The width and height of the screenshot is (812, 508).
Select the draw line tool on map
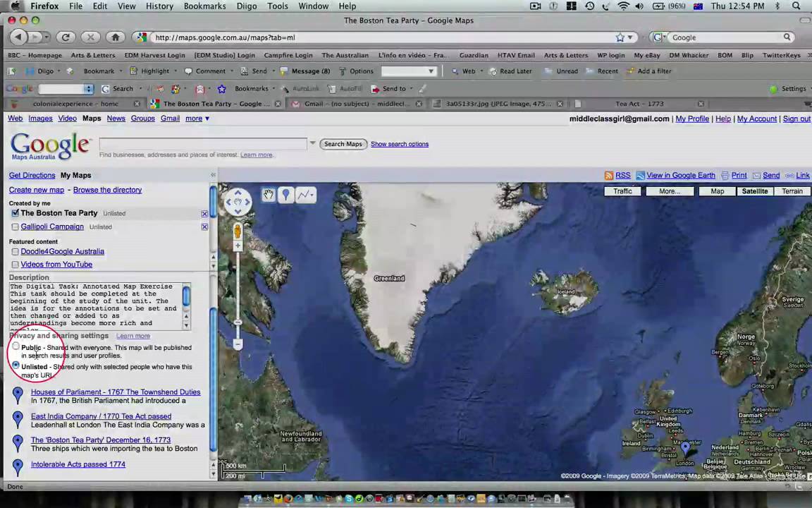tap(305, 195)
